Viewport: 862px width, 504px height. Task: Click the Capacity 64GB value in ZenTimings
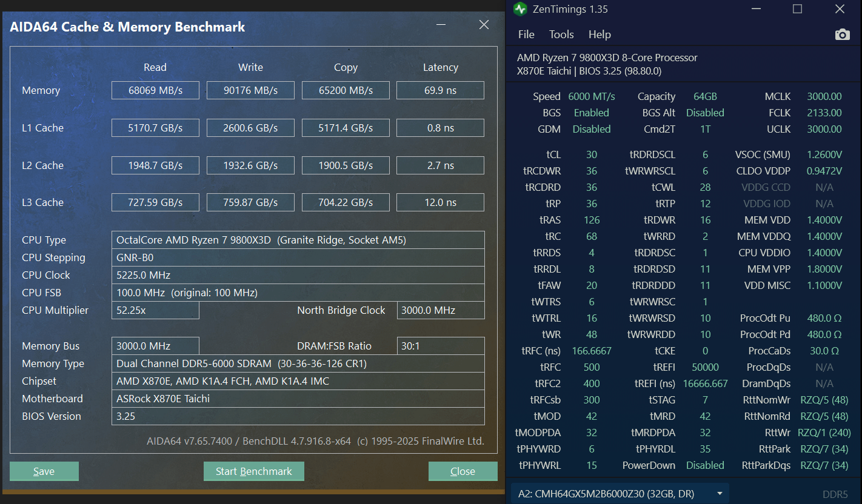tap(705, 96)
